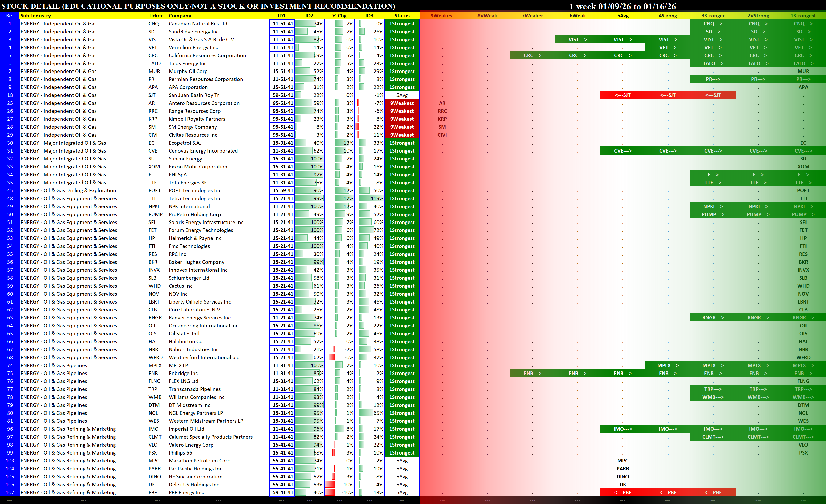Click the 9Weakest column header
This screenshot has width=826, height=504.
(442, 16)
